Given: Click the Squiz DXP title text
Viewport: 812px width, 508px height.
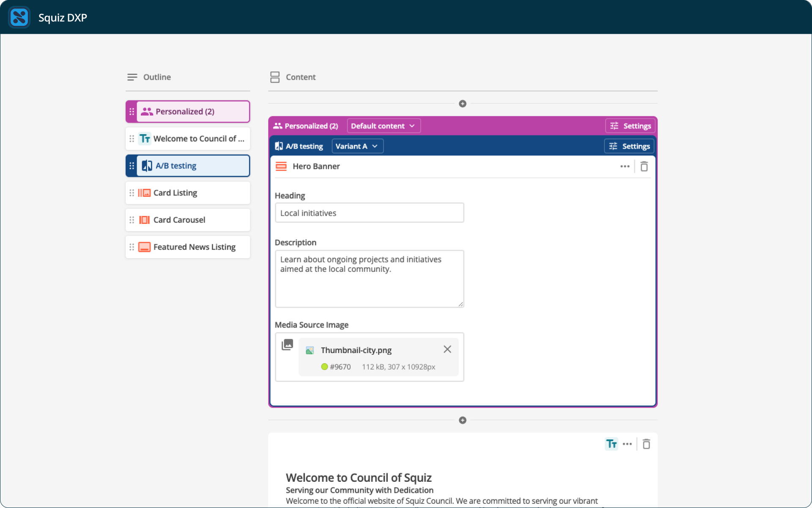Looking at the screenshot, I should coord(63,18).
